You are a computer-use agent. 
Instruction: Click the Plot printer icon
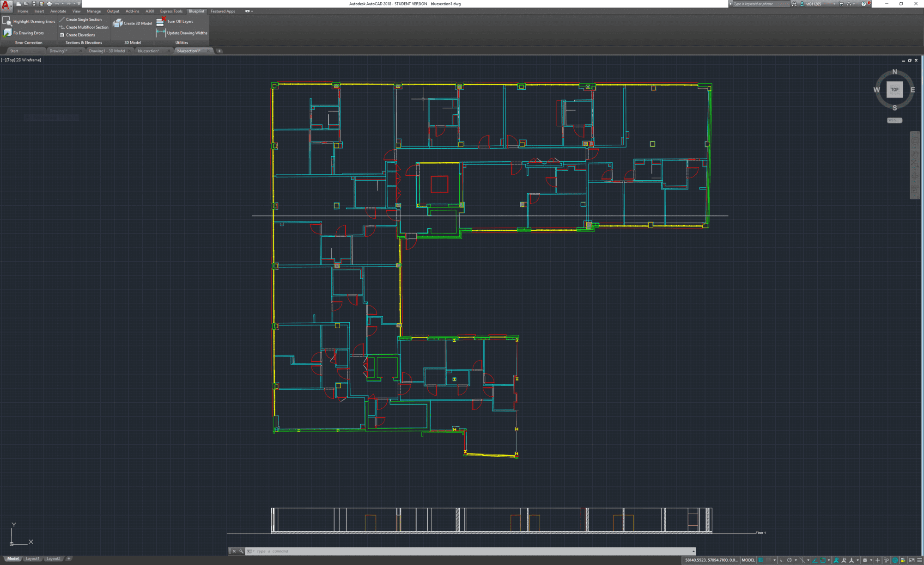click(49, 4)
